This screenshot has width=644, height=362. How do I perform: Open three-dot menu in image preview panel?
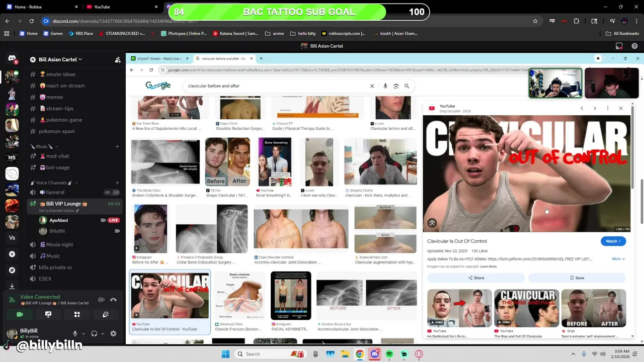(608, 108)
